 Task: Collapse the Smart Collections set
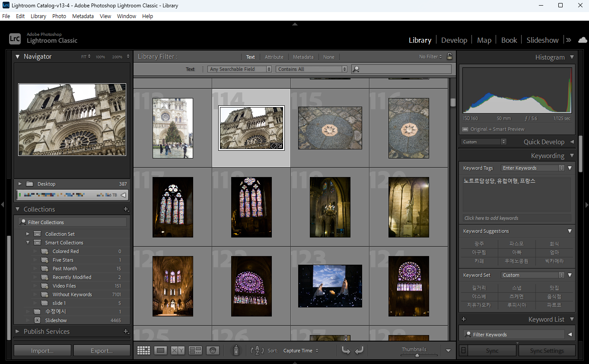coord(28,243)
